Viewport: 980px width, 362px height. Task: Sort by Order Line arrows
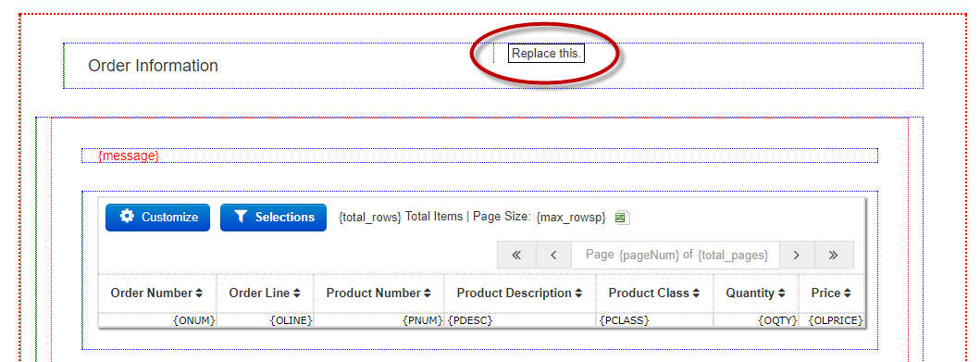pos(297,293)
